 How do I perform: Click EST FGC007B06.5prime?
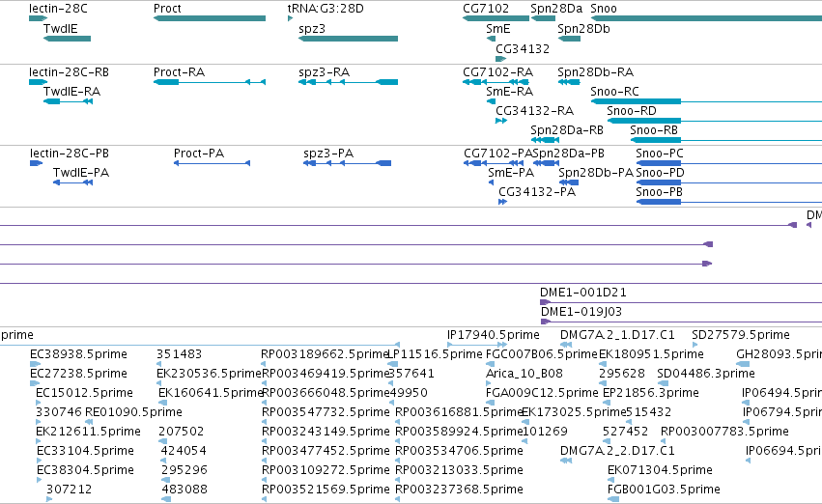tap(542, 354)
